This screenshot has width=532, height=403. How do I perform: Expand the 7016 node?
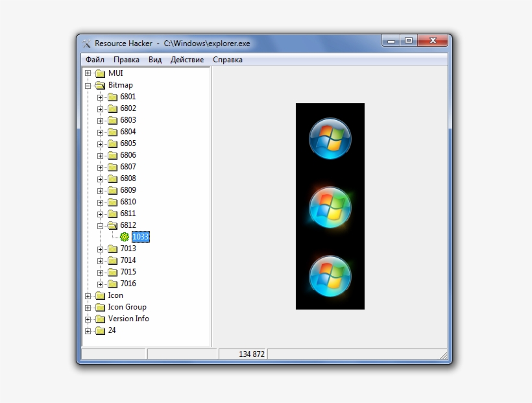click(x=100, y=284)
